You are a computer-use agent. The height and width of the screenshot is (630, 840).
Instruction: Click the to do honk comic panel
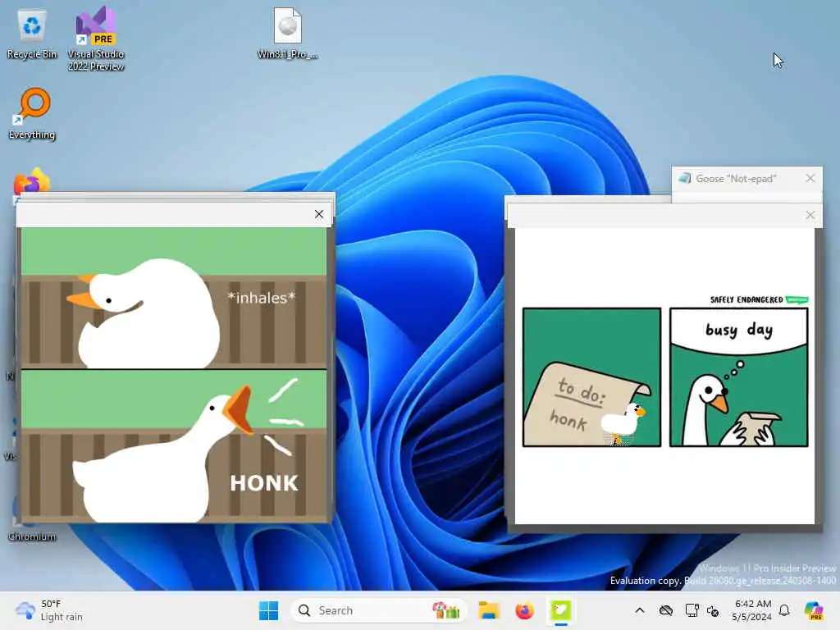tap(591, 377)
